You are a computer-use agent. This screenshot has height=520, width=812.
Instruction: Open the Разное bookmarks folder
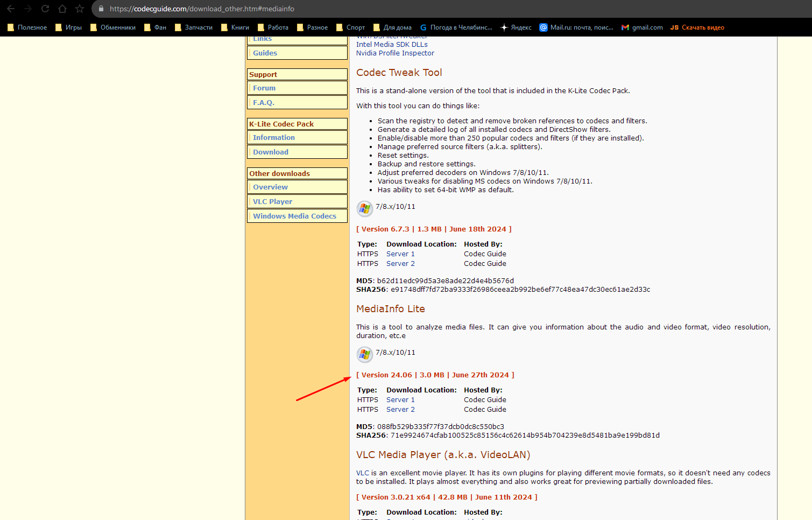click(312, 27)
